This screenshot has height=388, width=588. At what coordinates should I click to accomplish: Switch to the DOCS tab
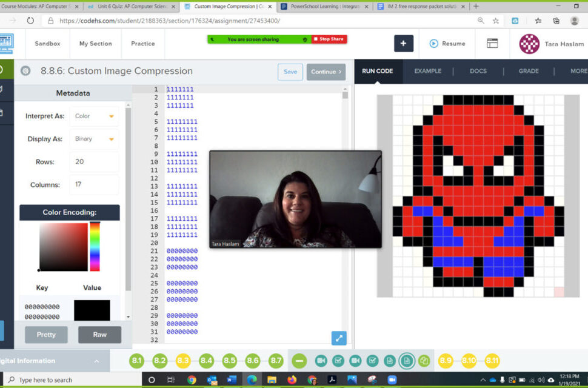(478, 71)
